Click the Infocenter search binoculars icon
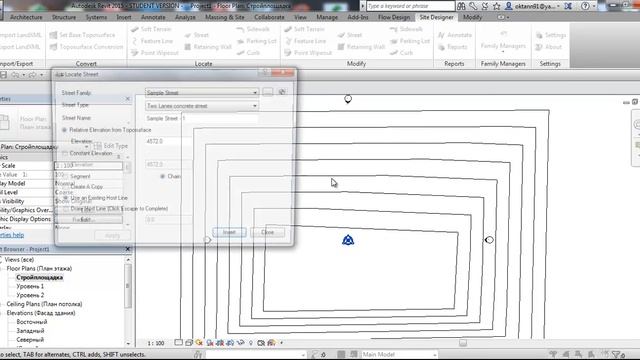The image size is (640, 360). [461, 6]
